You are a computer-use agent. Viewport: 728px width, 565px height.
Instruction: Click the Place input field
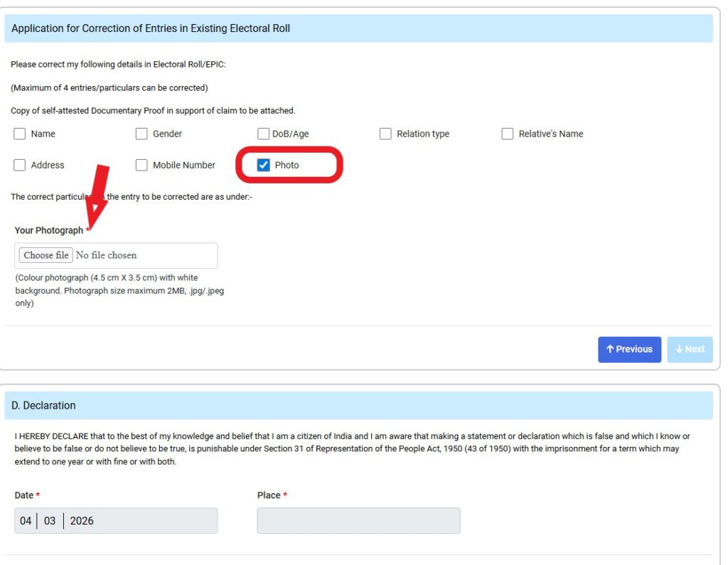click(x=359, y=520)
